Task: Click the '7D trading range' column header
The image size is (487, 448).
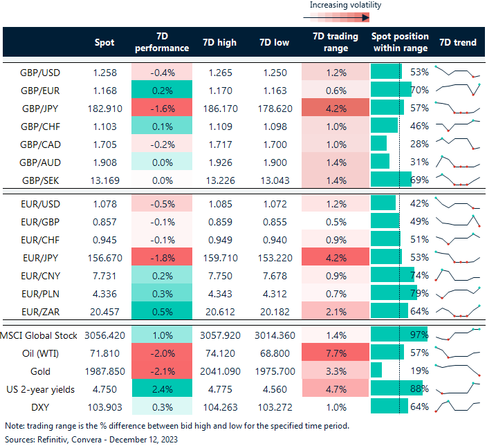Action: pos(336,42)
